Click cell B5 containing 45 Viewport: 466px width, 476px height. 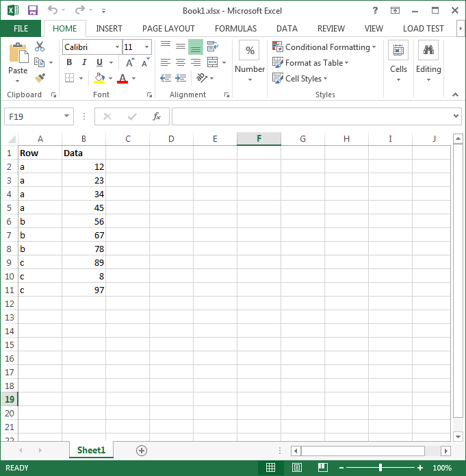point(83,208)
